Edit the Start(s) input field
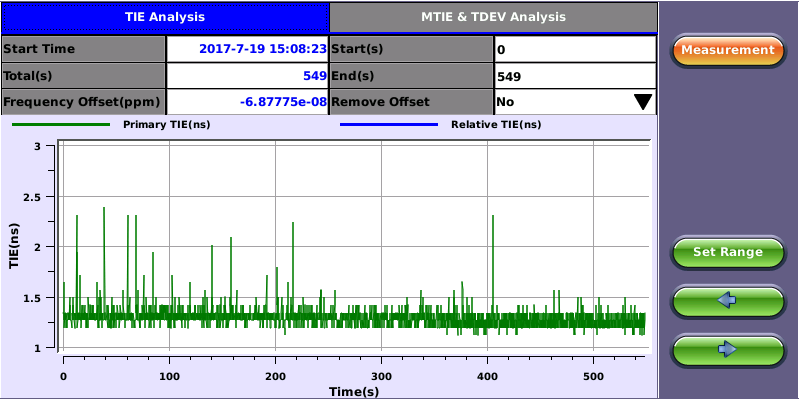 click(x=575, y=49)
